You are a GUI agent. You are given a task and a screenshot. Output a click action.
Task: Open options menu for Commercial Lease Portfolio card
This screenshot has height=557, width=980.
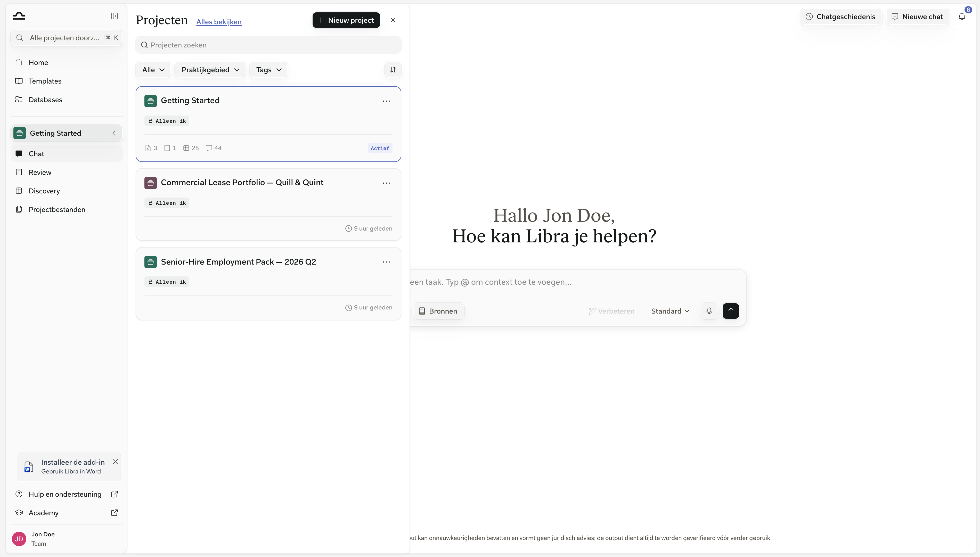click(x=386, y=183)
